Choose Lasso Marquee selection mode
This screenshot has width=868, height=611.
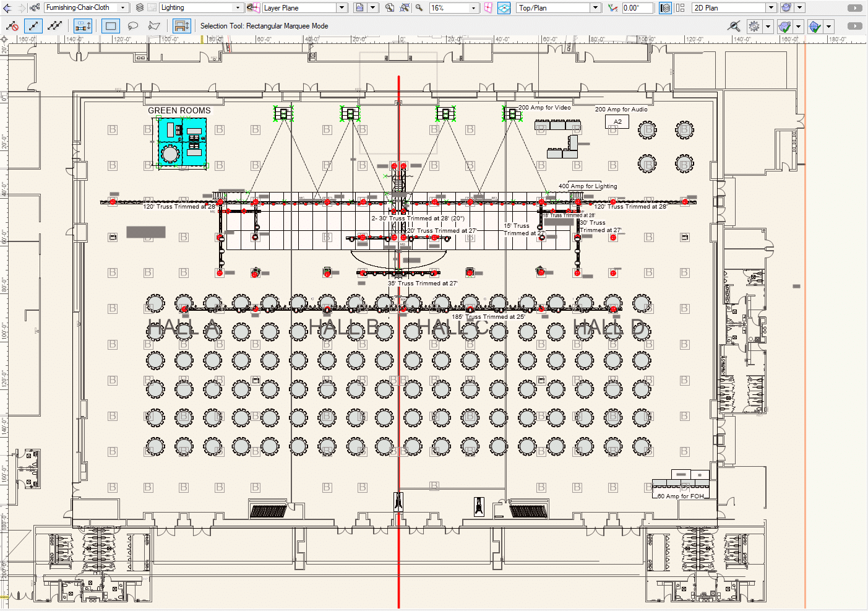click(x=133, y=26)
